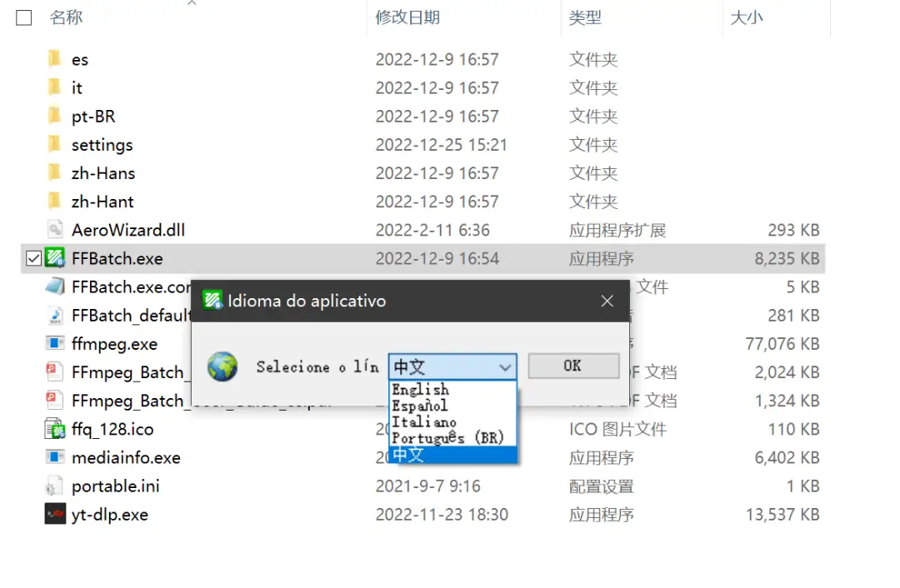Click the globe icon in the language dialog
The width and height of the screenshot is (900, 588).
click(x=222, y=366)
